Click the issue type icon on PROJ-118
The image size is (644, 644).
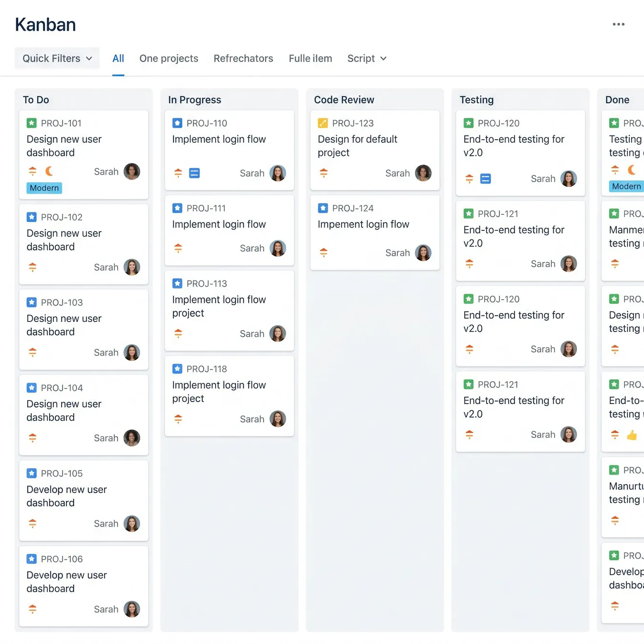pyautogui.click(x=177, y=369)
